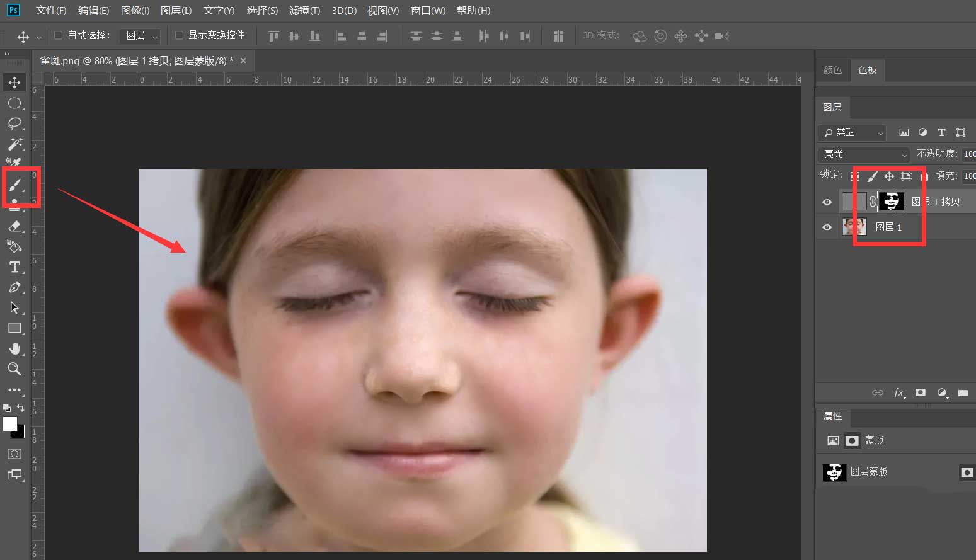Open the 类型 layer filter dropdown

852,132
